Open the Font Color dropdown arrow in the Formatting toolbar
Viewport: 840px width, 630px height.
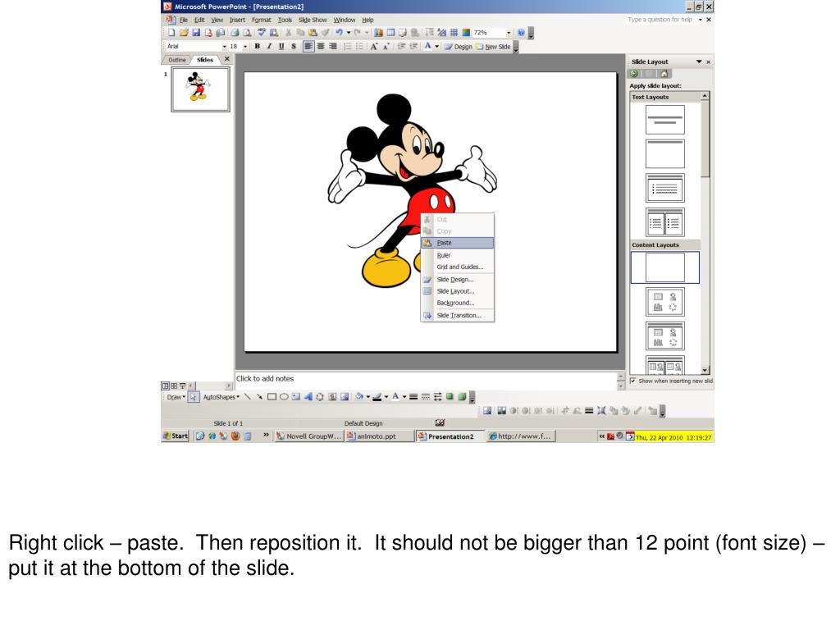(437, 47)
